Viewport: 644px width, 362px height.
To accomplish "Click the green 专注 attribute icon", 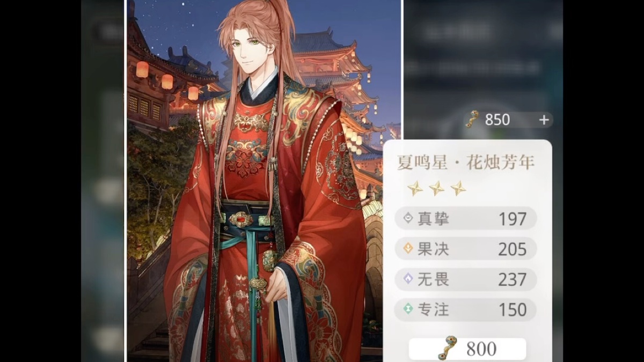I will 407,309.
